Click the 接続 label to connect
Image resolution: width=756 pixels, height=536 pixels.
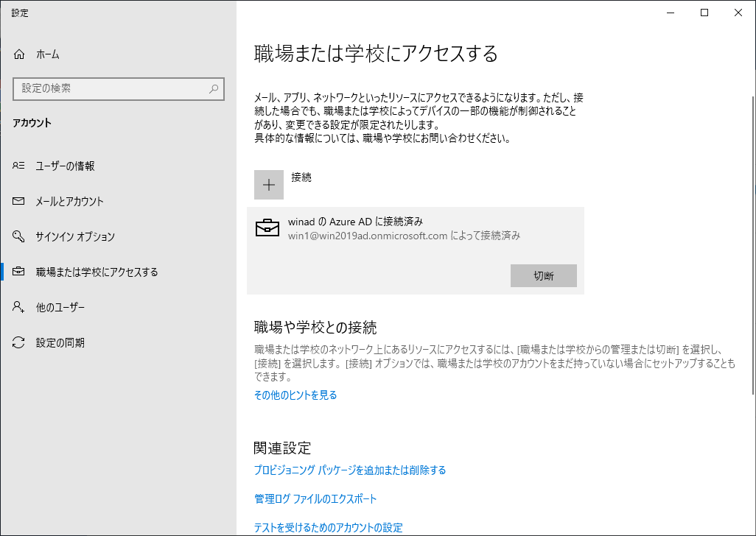301,177
